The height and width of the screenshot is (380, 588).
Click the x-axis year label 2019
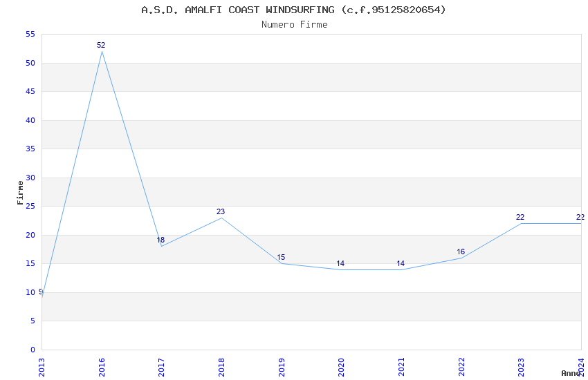(x=282, y=368)
